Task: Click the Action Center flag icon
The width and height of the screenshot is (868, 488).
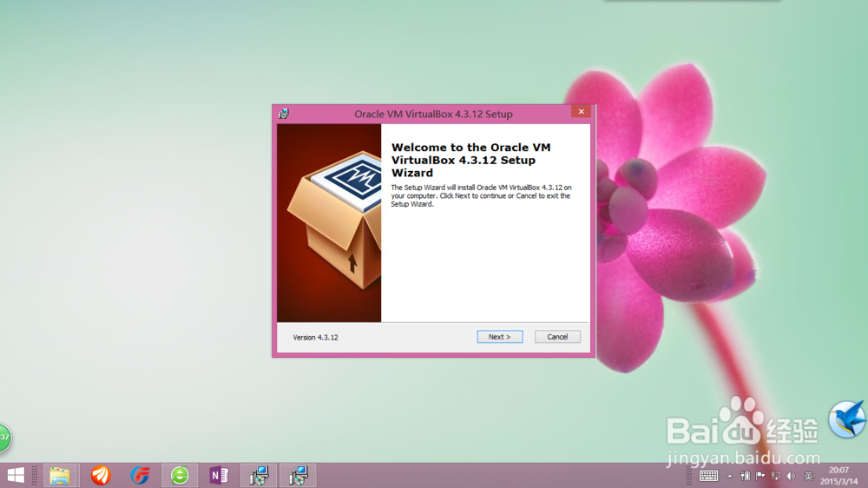Action: [x=760, y=476]
